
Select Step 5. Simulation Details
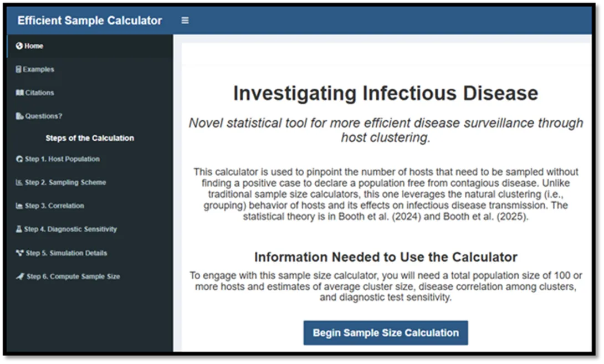90,253
